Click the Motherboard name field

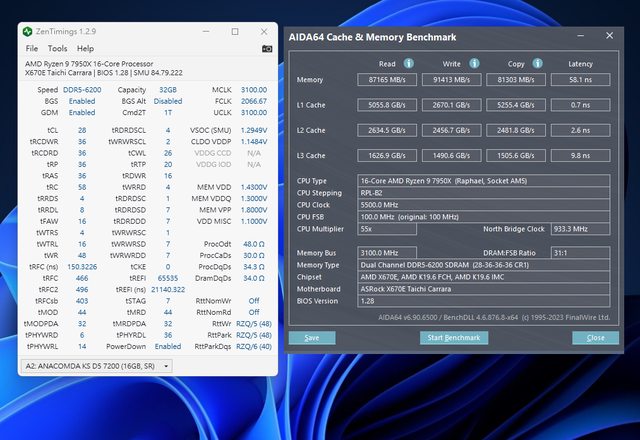pos(483,289)
